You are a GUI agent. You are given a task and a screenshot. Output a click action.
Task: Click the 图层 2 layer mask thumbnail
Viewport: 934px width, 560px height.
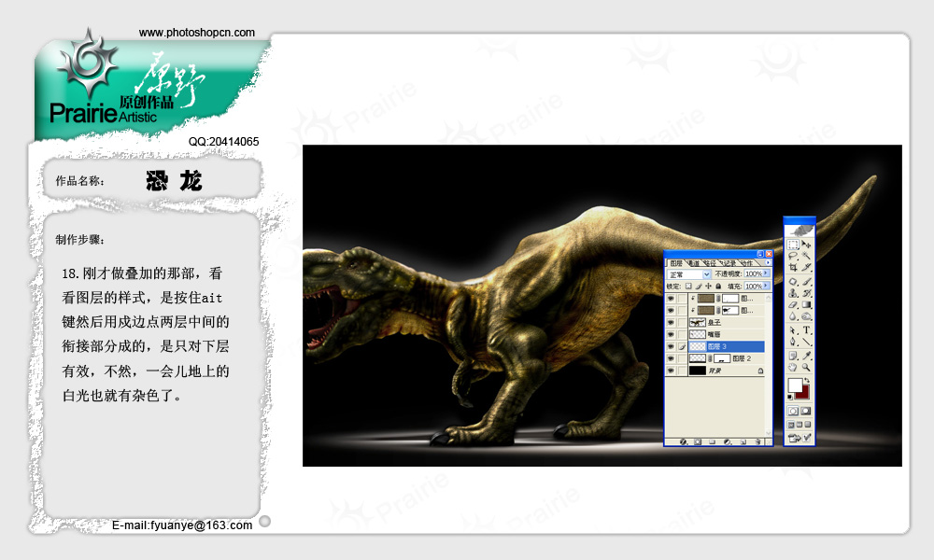pos(722,358)
